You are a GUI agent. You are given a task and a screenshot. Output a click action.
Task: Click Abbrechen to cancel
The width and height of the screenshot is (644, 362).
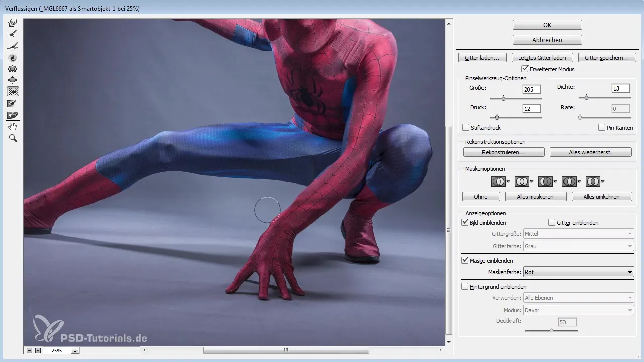pyautogui.click(x=547, y=40)
